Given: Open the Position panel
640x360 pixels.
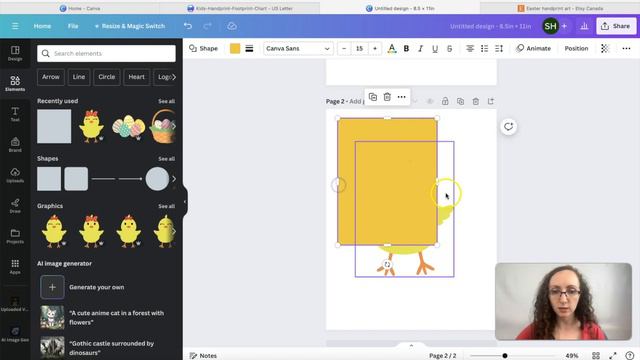Looking at the screenshot, I should [576, 49].
